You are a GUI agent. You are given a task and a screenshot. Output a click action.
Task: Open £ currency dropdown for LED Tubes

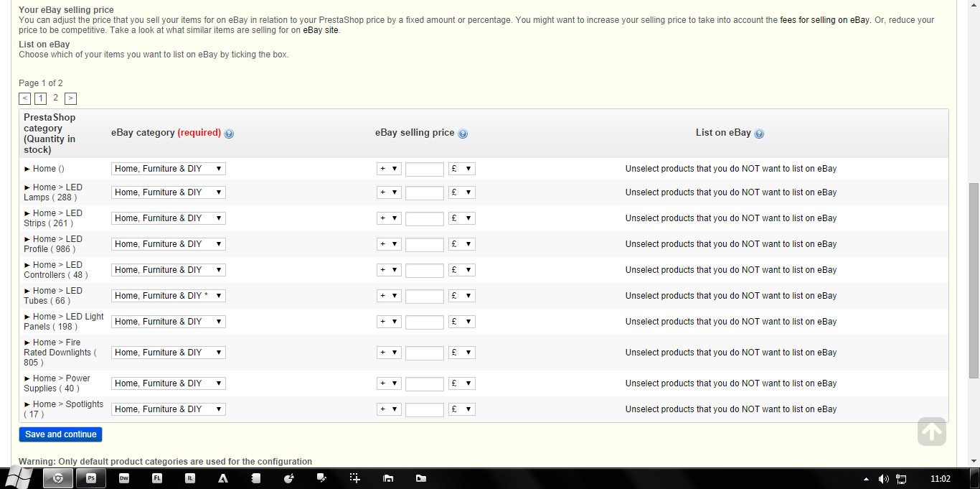click(x=462, y=296)
